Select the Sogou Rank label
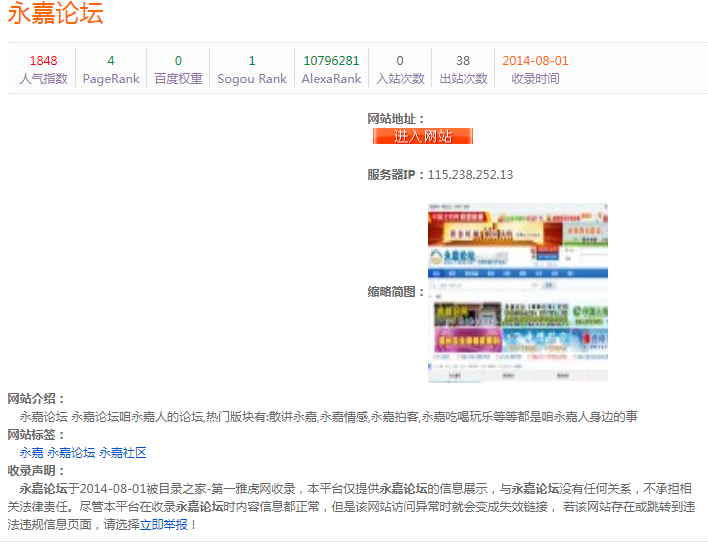708x545 pixels. pyautogui.click(x=252, y=79)
